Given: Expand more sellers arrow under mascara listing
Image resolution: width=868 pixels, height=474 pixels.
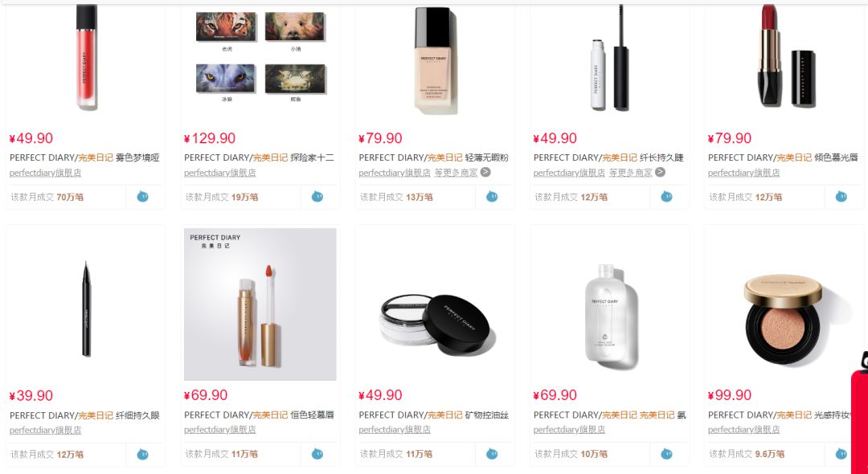Looking at the screenshot, I should tap(660, 172).
